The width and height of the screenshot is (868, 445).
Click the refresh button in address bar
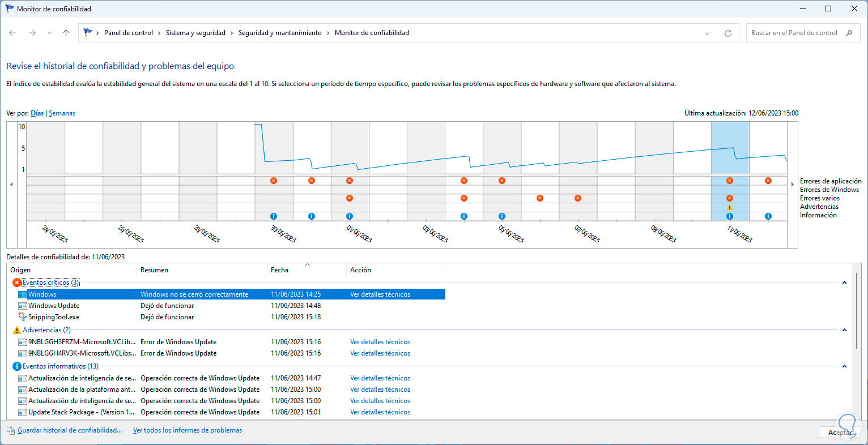[728, 33]
